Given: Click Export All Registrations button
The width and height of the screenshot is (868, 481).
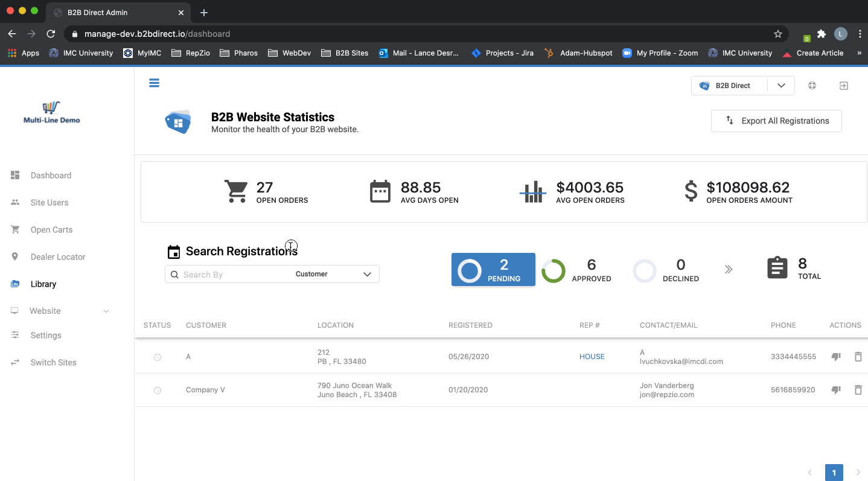Looking at the screenshot, I should 776,121.
